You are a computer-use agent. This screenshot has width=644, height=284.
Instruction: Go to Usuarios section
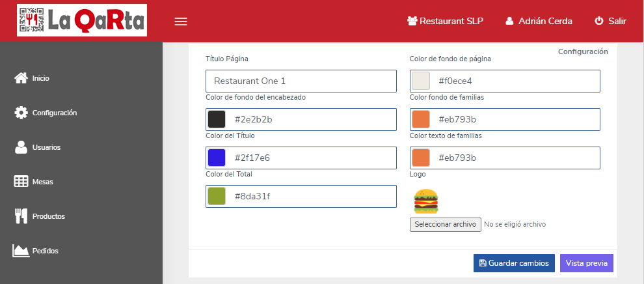tap(46, 147)
